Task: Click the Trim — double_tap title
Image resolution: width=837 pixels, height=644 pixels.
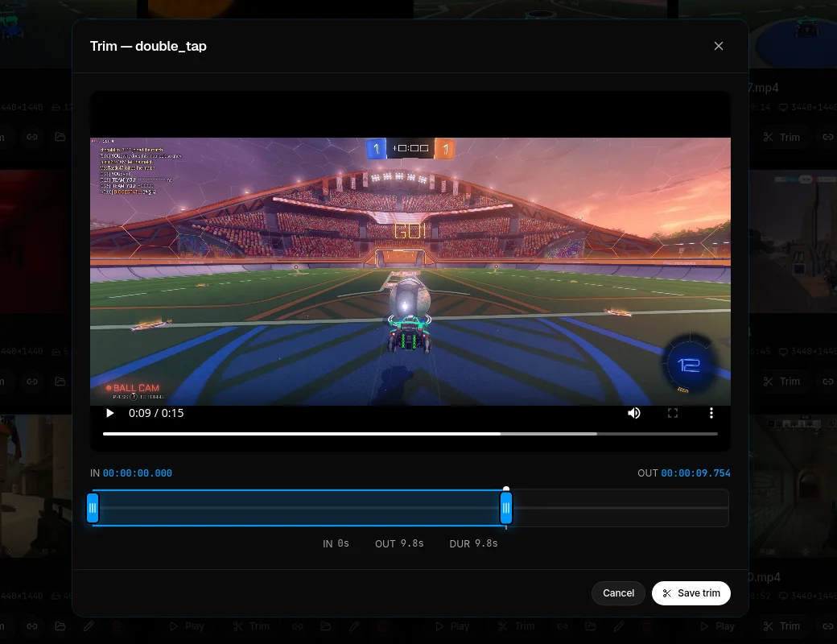Action: pos(148,46)
